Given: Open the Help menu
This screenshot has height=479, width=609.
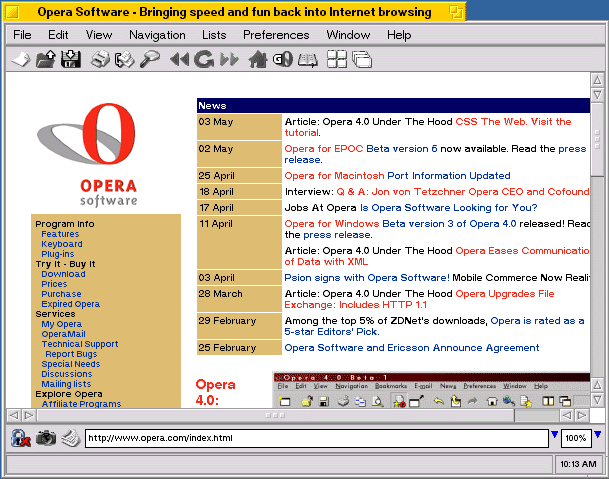Looking at the screenshot, I should (x=399, y=35).
